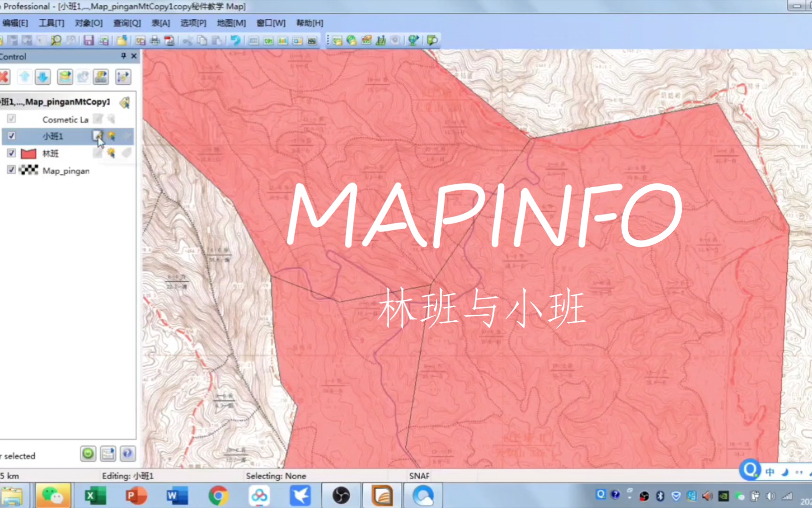Open the 地图[M] menu
This screenshot has width=812, height=508.
pyautogui.click(x=231, y=23)
